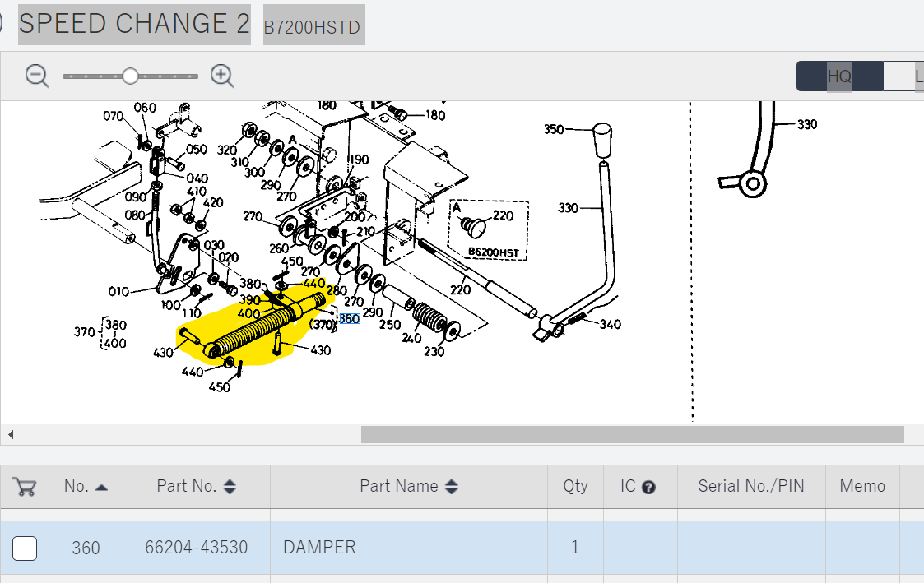The height and width of the screenshot is (583, 924).
Task: Click the IC help question mark icon
Action: [648, 487]
